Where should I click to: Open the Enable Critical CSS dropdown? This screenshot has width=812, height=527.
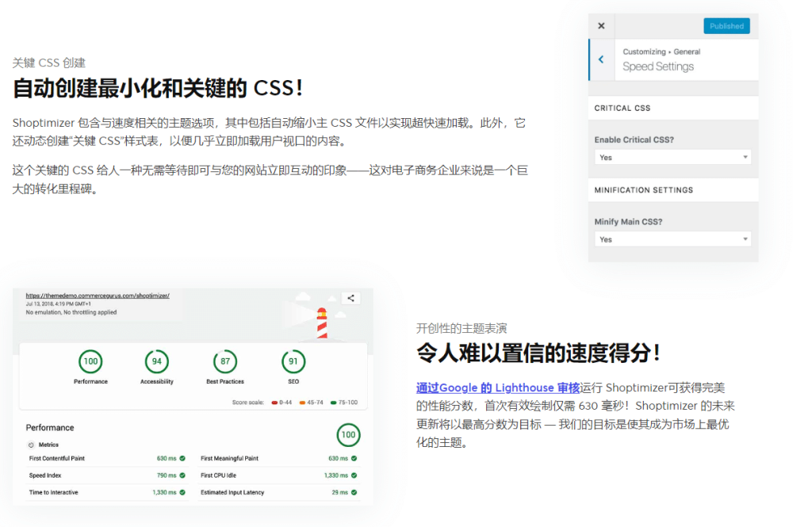coord(672,158)
